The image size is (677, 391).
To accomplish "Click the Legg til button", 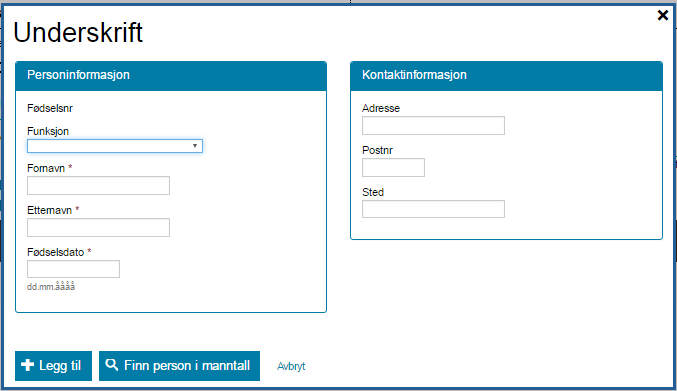I will point(54,366).
